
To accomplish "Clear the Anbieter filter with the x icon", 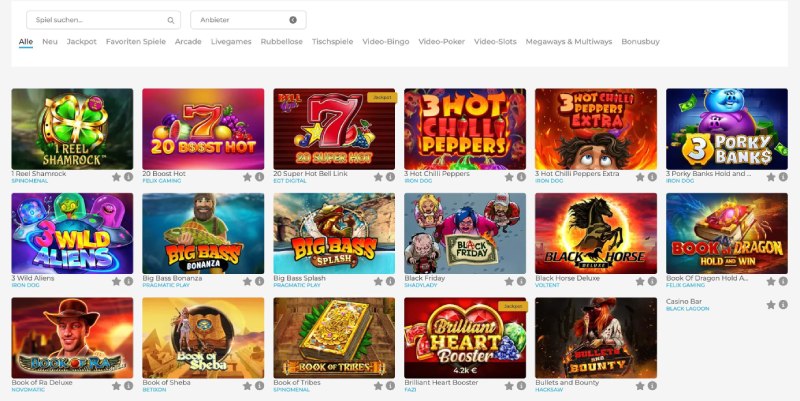I will (x=293, y=20).
